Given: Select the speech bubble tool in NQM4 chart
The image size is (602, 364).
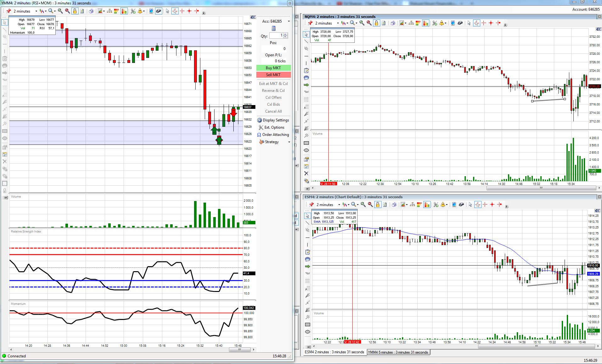Looking at the screenshot, I should pyautogui.click(x=306, y=78).
